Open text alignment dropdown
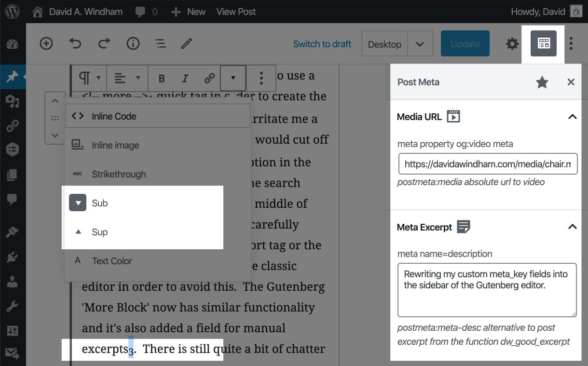588x366 pixels. [x=127, y=78]
